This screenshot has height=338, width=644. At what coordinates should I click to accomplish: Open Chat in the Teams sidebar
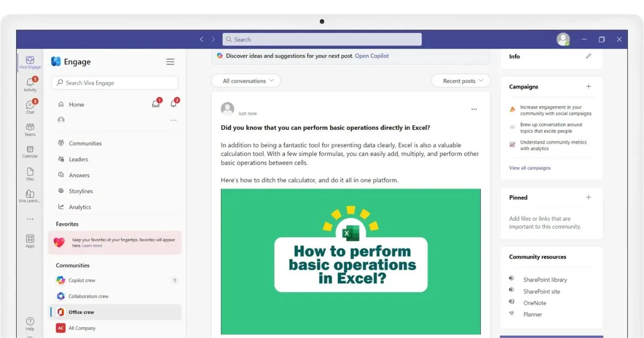pos(30,106)
